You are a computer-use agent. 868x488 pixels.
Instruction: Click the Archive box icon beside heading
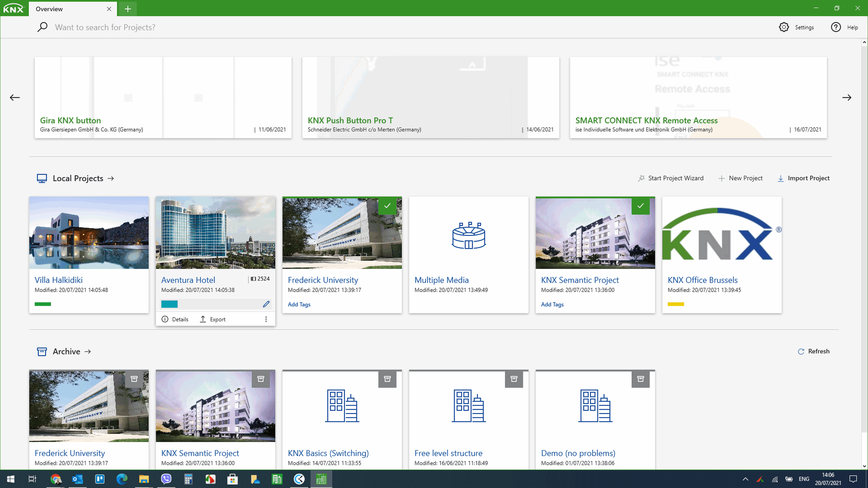coord(42,352)
